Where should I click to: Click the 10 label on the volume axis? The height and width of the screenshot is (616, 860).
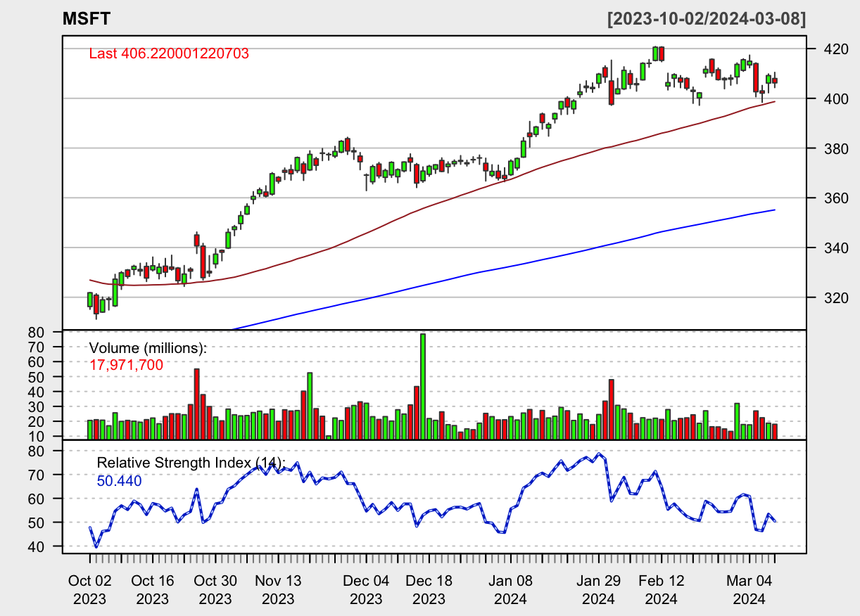click(x=37, y=436)
